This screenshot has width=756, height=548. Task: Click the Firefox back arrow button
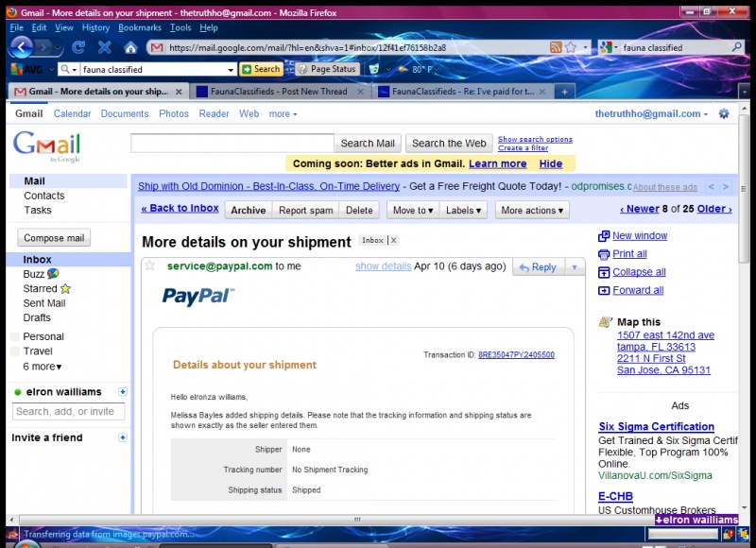point(21,47)
